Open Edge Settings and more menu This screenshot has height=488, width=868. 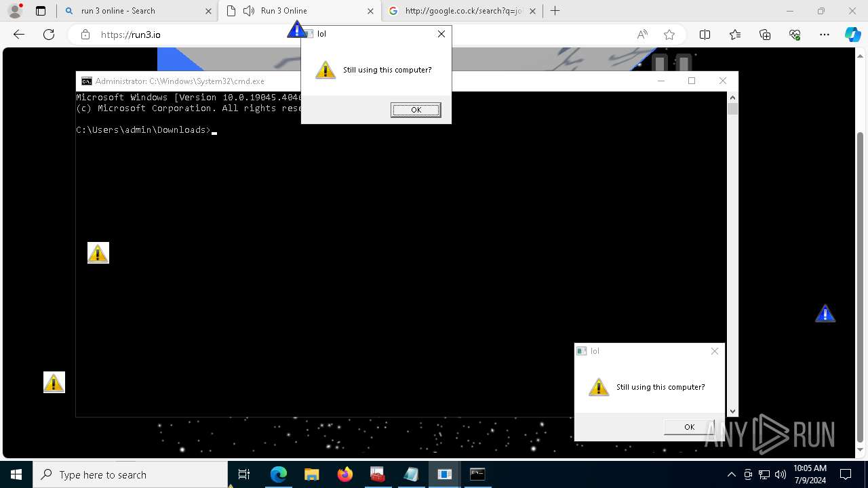[x=825, y=35]
